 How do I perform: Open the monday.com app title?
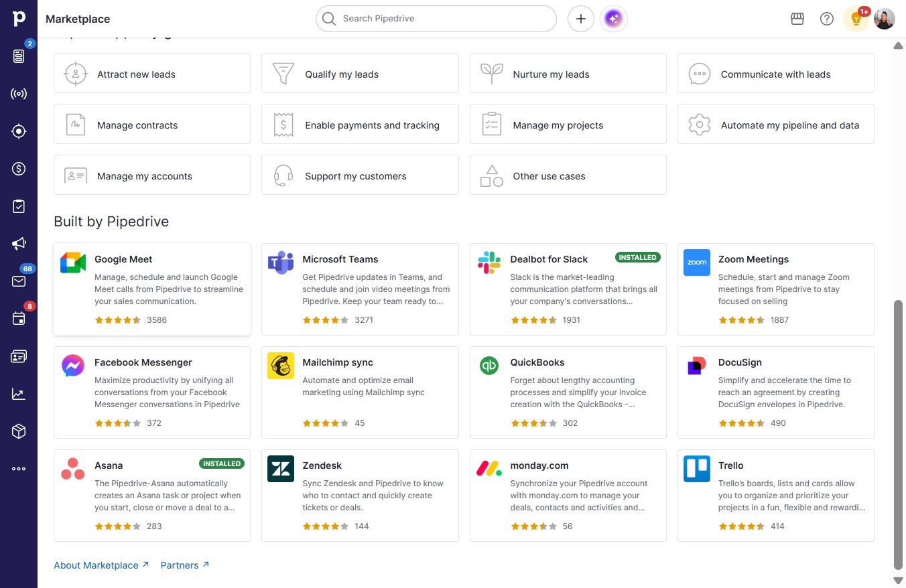539,465
